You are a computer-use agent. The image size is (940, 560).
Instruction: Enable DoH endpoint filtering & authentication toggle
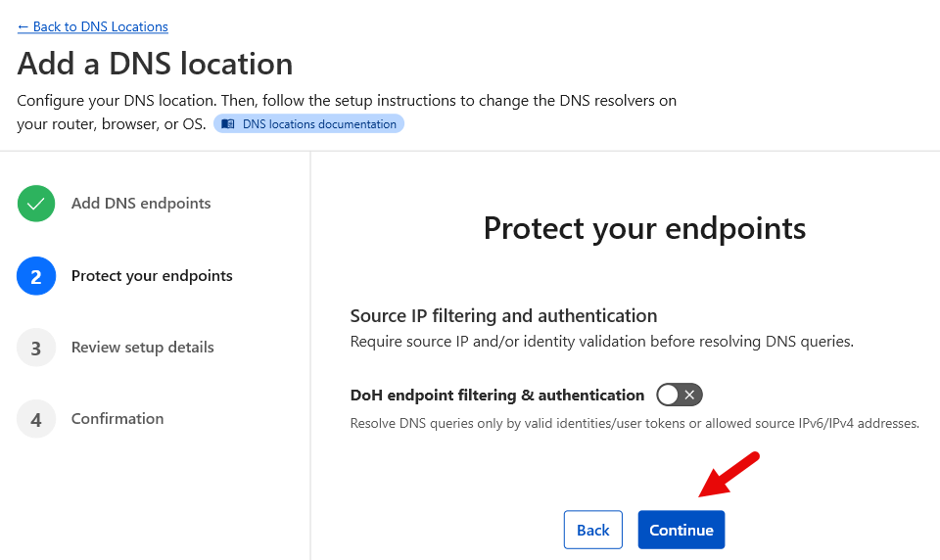point(680,395)
